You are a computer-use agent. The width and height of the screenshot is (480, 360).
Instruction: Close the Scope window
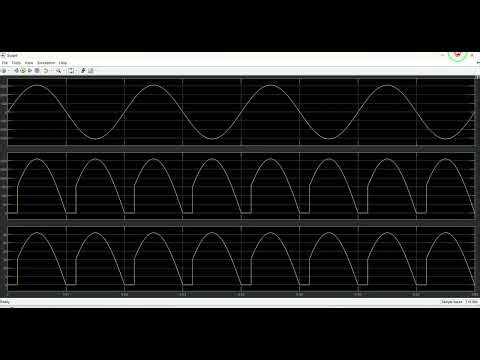[x=472, y=55]
